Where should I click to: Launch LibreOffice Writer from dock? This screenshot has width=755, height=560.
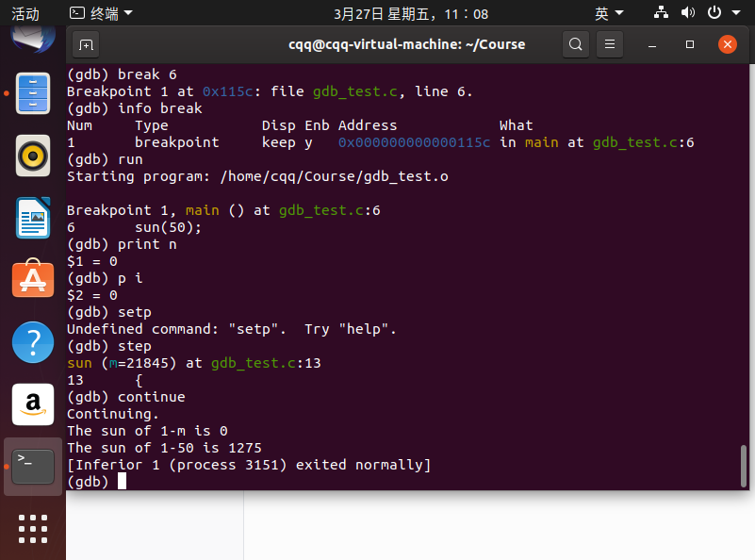coord(33,218)
